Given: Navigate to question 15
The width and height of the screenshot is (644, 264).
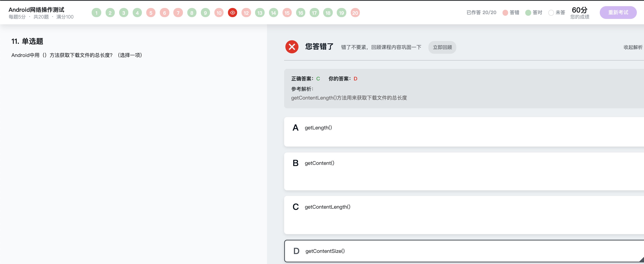Looking at the screenshot, I should coord(287,13).
